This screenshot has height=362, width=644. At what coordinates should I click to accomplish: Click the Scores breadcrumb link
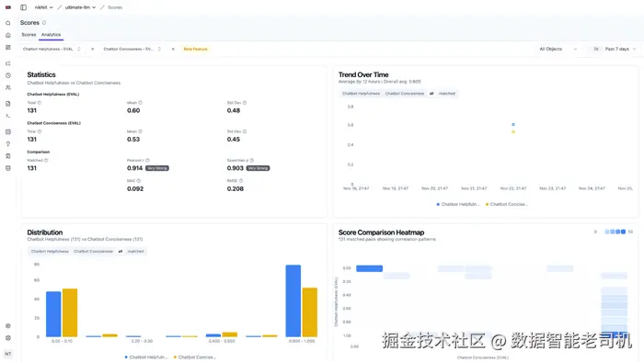115,7
